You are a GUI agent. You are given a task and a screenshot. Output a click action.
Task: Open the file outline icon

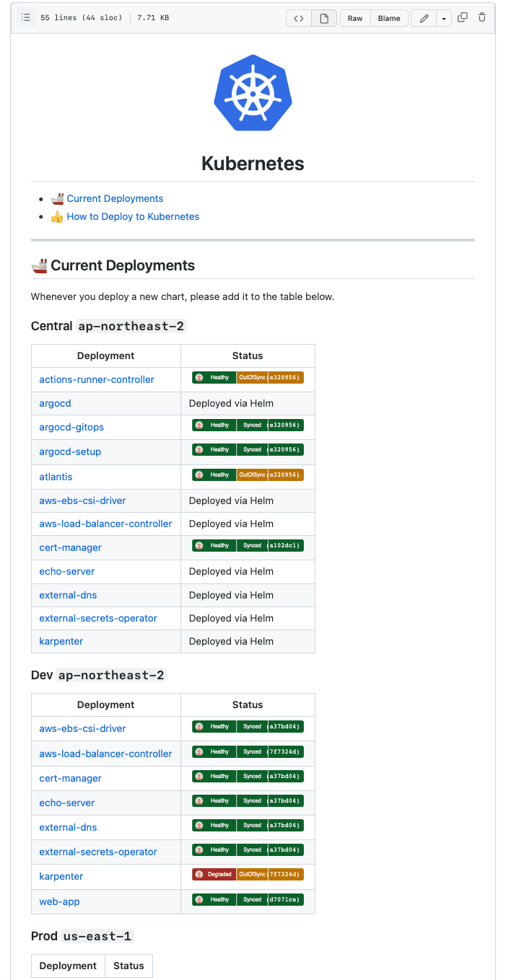[25, 18]
